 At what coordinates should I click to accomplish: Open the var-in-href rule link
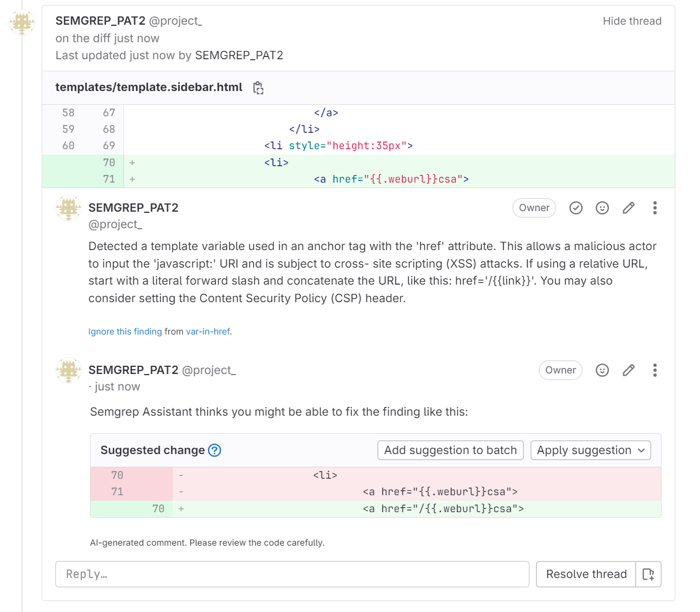(x=207, y=331)
